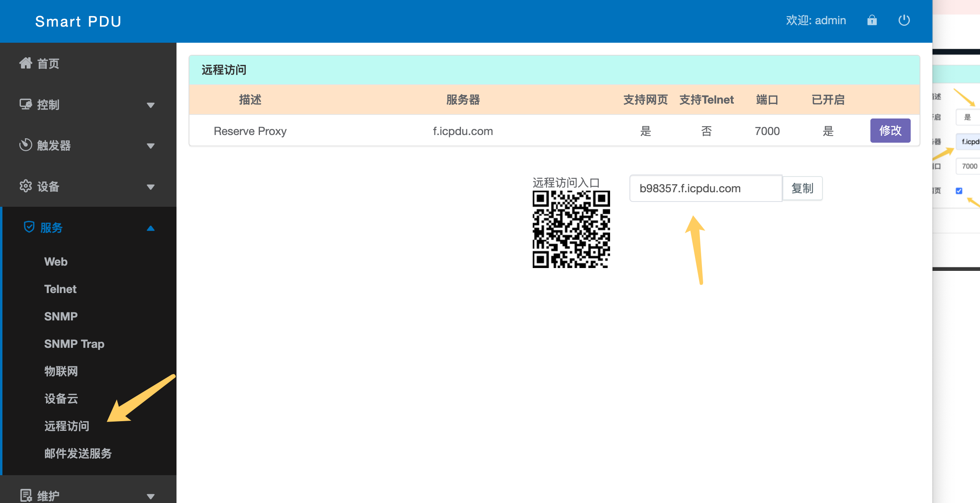Click the 触发器 timer icon
Screen dimensions: 980x503
[x=26, y=145]
